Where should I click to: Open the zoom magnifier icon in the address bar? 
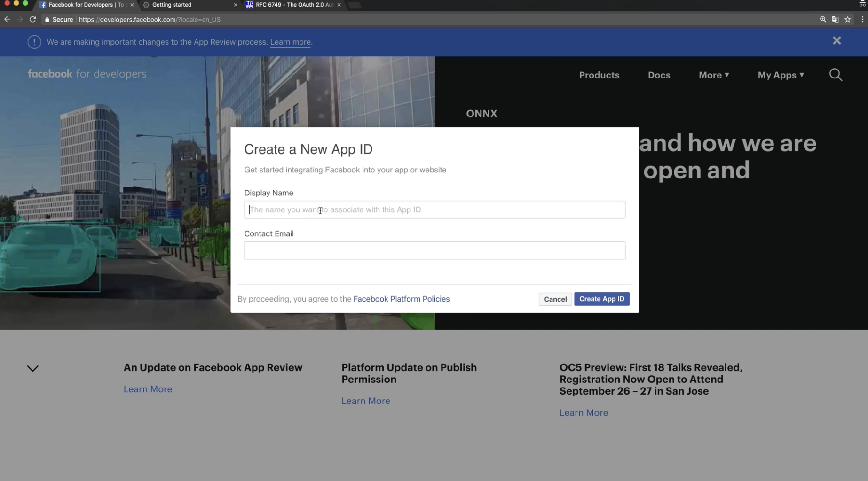click(x=823, y=19)
